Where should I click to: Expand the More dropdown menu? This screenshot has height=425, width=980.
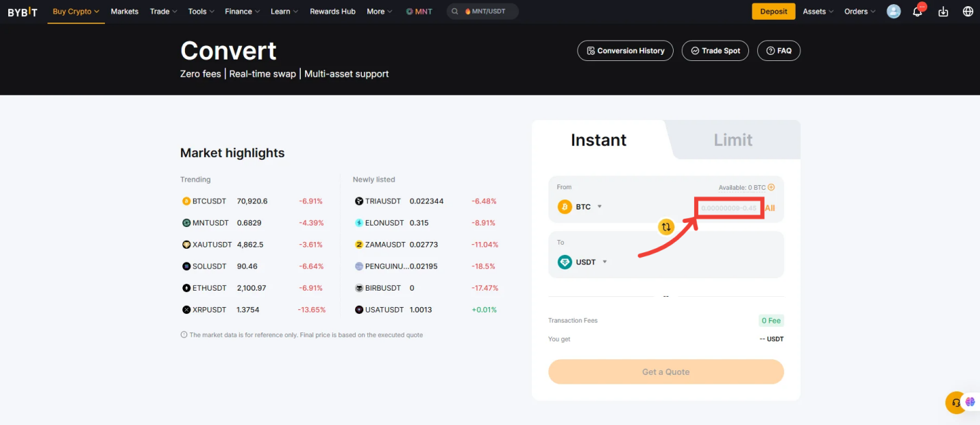pos(380,12)
